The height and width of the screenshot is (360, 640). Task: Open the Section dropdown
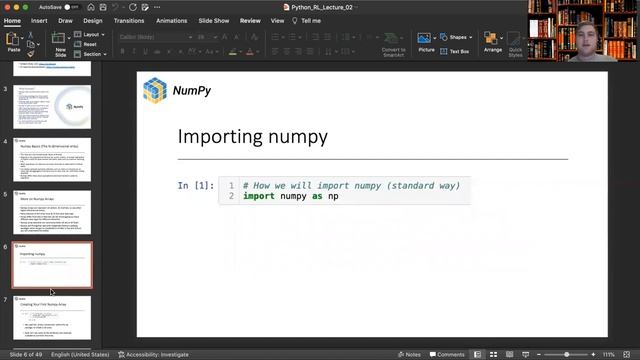[x=90, y=54]
